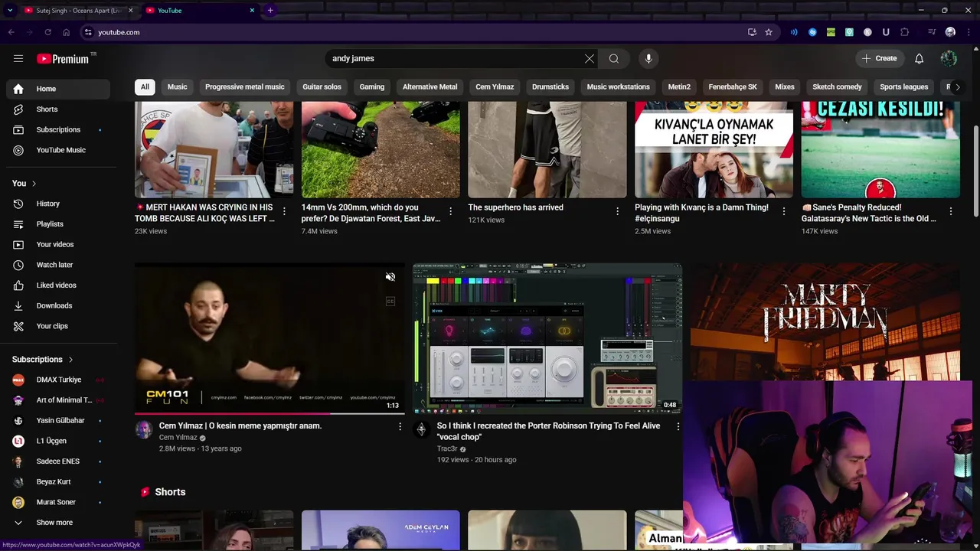Viewport: 980px width, 551px height.
Task: Open Your videos in the sidebar
Action: 58,244
